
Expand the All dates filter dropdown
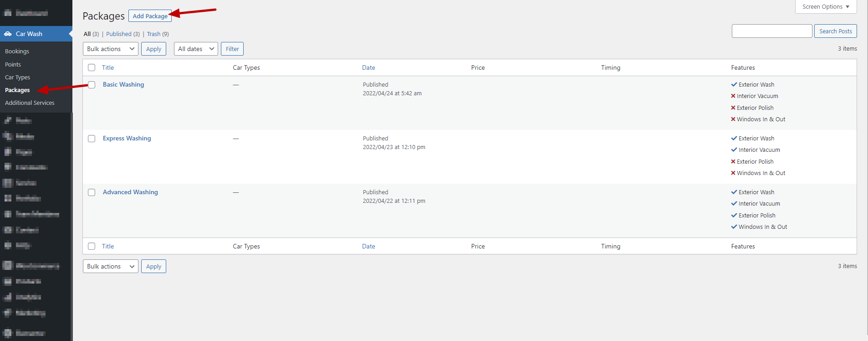coord(196,49)
